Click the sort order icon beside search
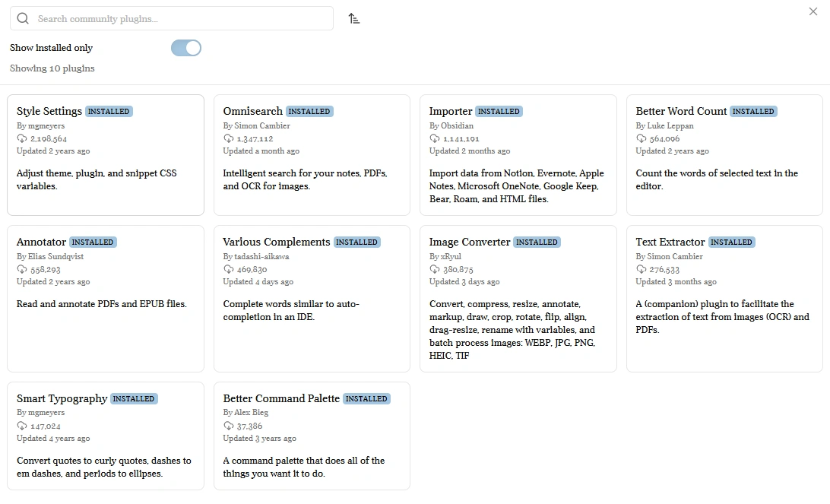 (x=353, y=18)
